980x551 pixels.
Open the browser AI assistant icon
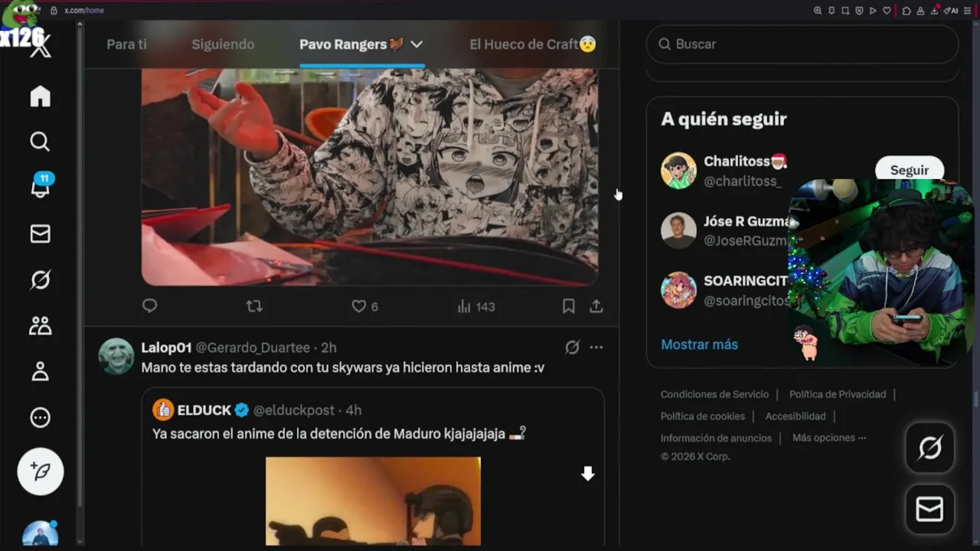coord(952,11)
